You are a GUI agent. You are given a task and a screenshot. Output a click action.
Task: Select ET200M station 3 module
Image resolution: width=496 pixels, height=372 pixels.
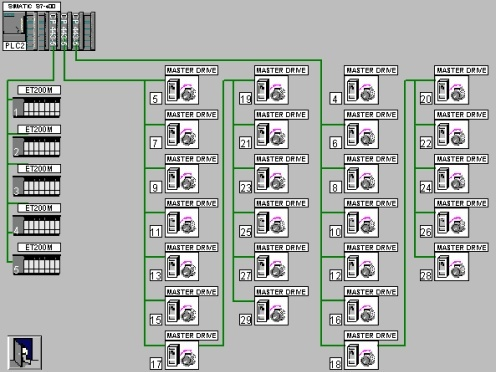point(36,186)
